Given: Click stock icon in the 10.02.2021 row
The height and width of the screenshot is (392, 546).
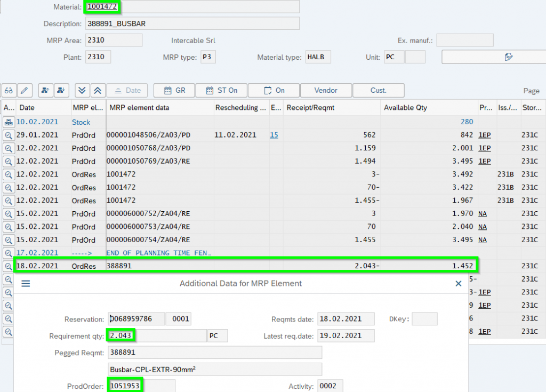Looking at the screenshot, I should point(9,122).
